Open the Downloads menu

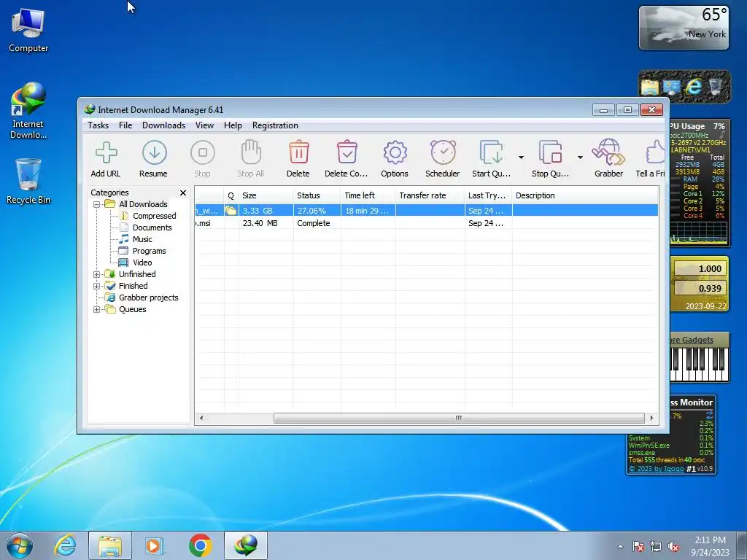(163, 125)
